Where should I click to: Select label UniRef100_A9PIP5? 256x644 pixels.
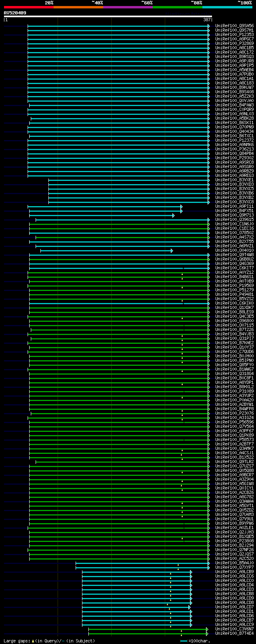[x=234, y=65]
